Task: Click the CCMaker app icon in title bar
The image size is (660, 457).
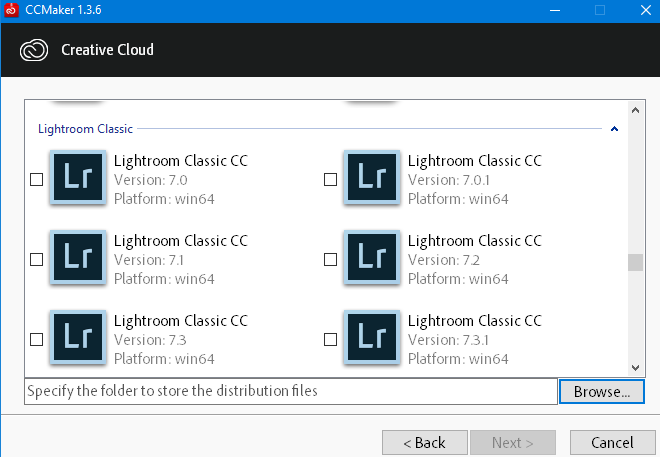Action: pos(11,10)
